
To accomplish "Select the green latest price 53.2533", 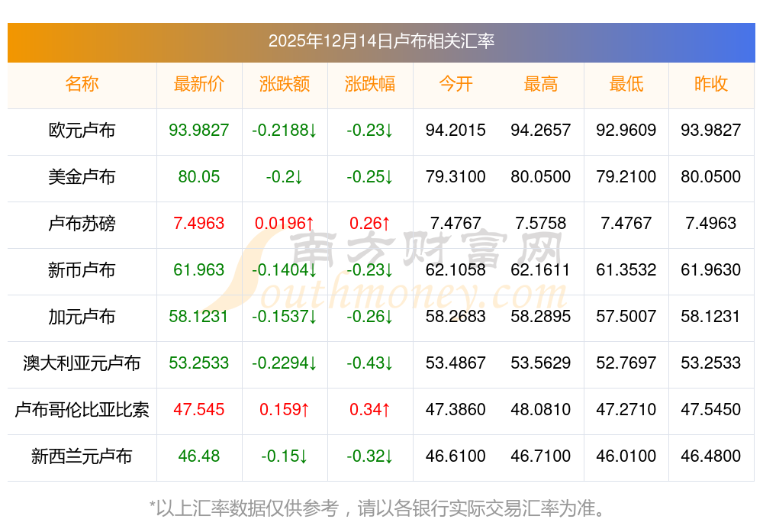I will (199, 363).
